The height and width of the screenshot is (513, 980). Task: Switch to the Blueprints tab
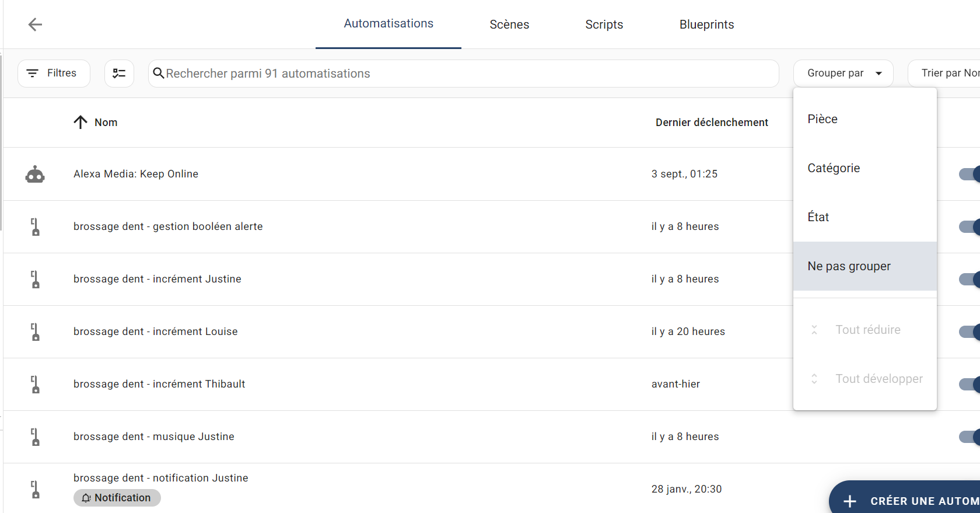pos(706,25)
